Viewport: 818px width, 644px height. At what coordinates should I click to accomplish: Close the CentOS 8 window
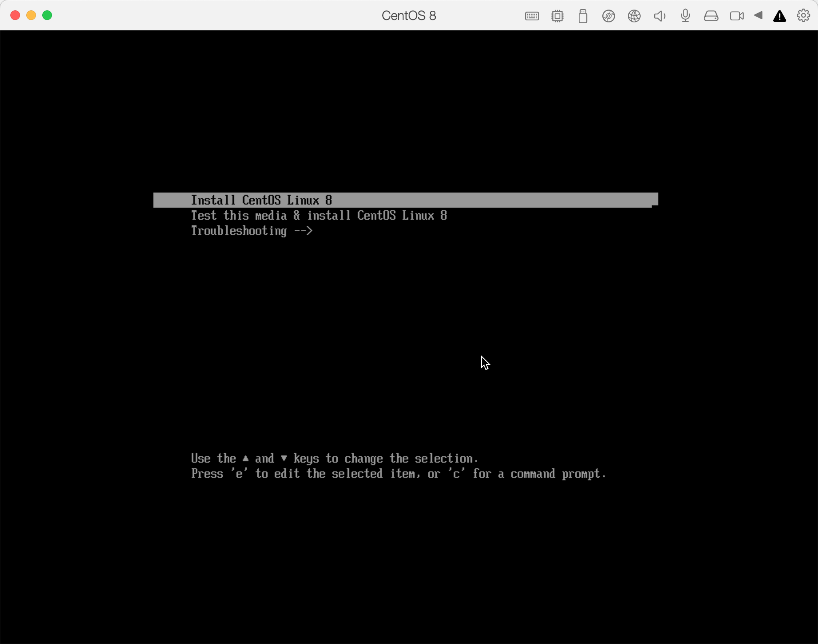(x=15, y=15)
